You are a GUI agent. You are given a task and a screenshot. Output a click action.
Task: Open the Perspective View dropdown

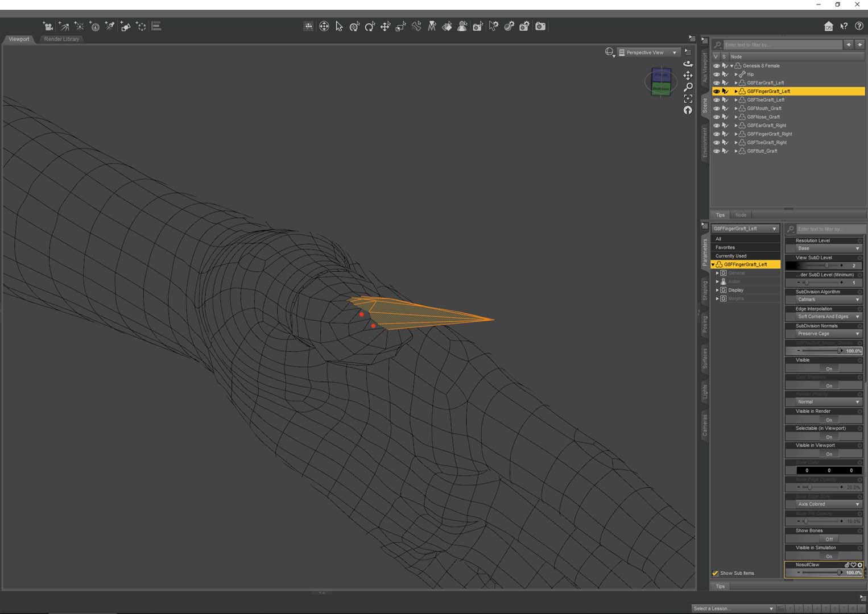(649, 52)
